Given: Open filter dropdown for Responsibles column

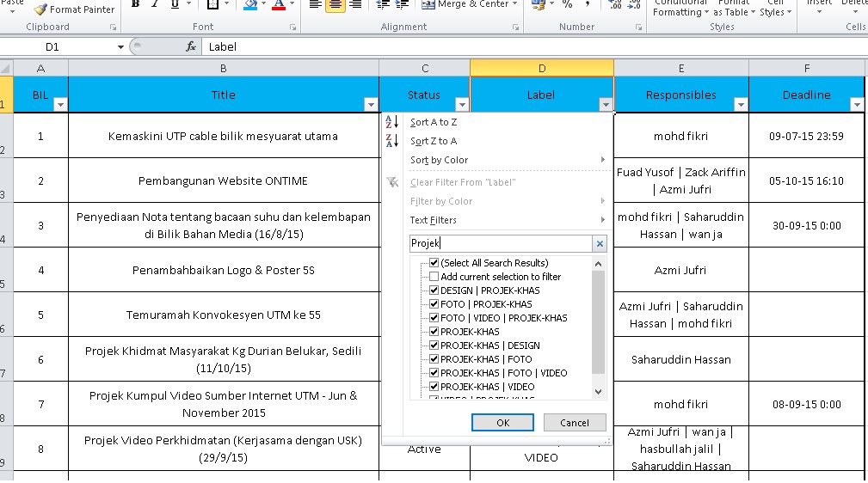Looking at the screenshot, I should tap(741, 105).
